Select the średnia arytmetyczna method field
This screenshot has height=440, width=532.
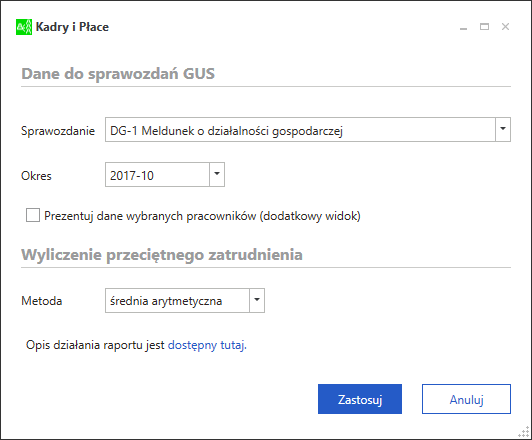tap(177, 301)
